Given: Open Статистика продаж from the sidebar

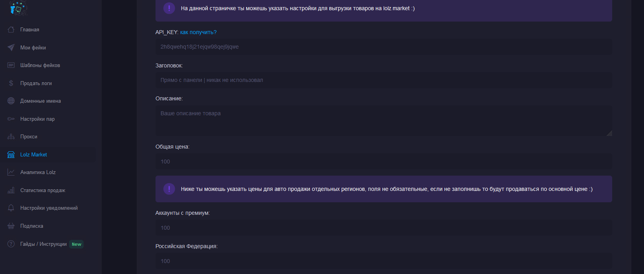Looking at the screenshot, I should tap(42, 191).
